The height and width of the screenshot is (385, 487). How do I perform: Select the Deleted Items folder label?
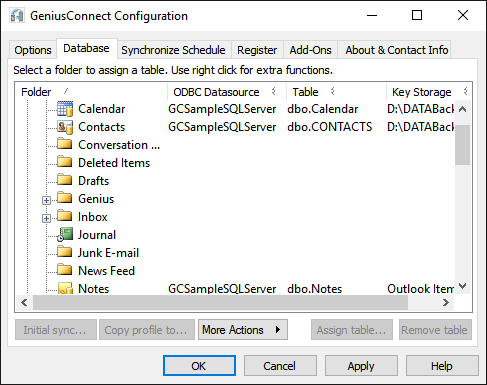[114, 163]
